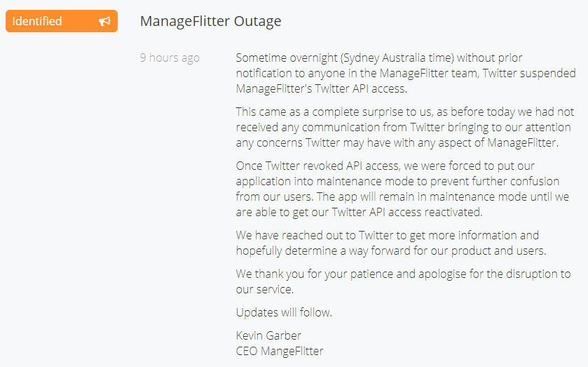The width and height of the screenshot is (588, 367).
Task: Click the words 'maintenance mode to prevent further confusion'
Action: click(438, 182)
